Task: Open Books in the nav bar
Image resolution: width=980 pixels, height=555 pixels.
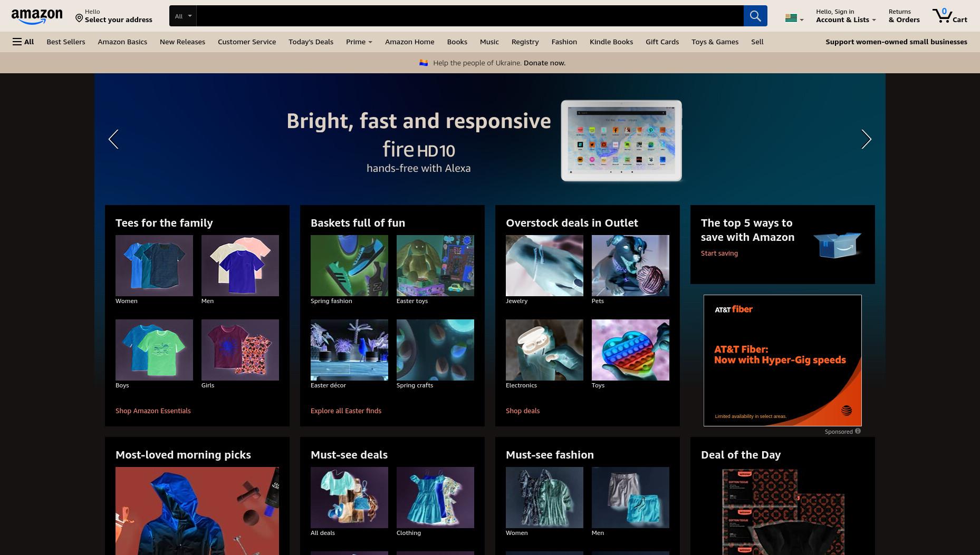Action: (457, 42)
